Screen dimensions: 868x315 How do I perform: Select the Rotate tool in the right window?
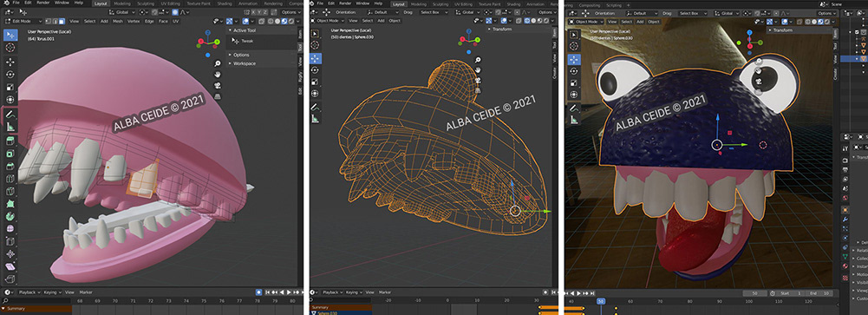click(x=574, y=72)
